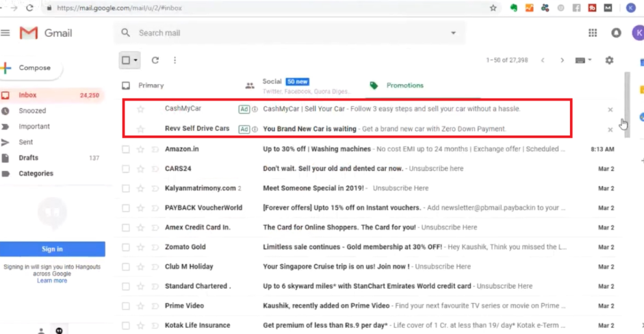Select the Kalyanmatrimony.com email checkbox
The width and height of the screenshot is (644, 334).
coord(126,189)
